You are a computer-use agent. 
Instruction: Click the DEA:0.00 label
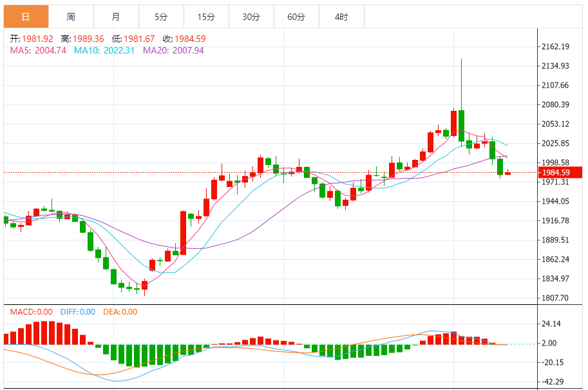point(120,311)
